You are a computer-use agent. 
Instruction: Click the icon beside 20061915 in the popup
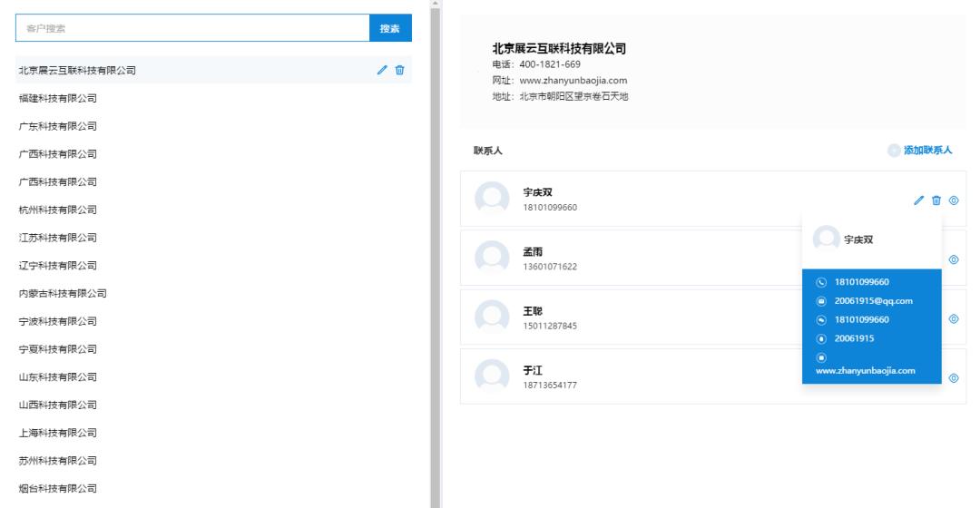821,338
